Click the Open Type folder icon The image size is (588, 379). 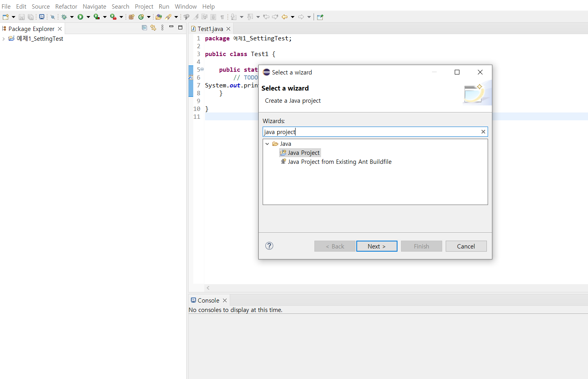click(x=159, y=17)
